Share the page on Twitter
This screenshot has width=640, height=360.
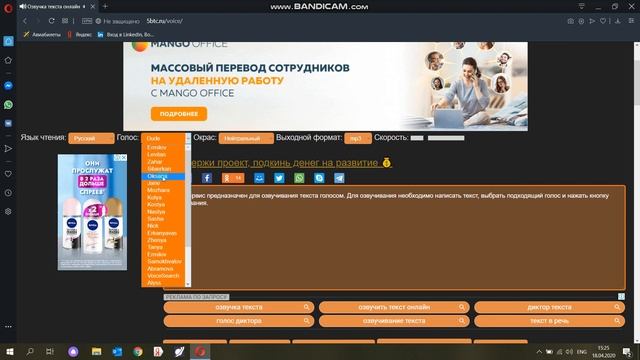tap(279, 178)
